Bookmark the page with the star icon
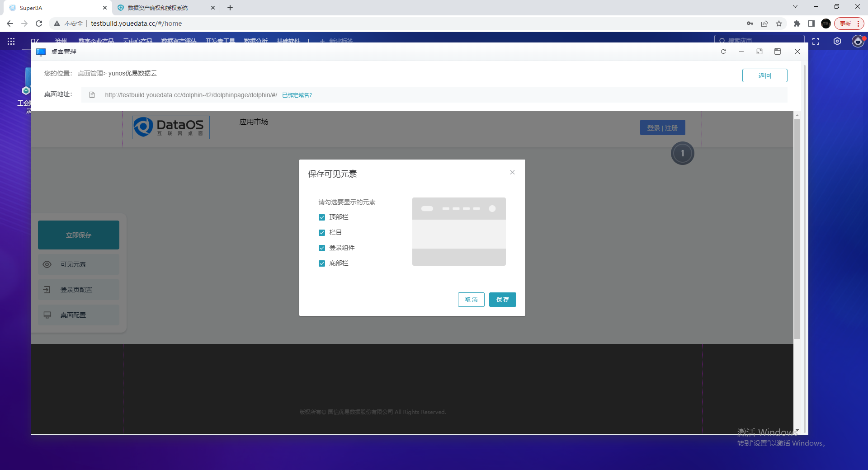 (779, 23)
